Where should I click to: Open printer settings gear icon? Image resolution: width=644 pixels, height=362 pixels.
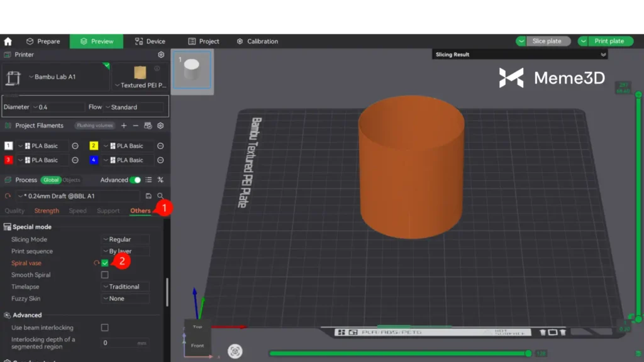(x=161, y=55)
